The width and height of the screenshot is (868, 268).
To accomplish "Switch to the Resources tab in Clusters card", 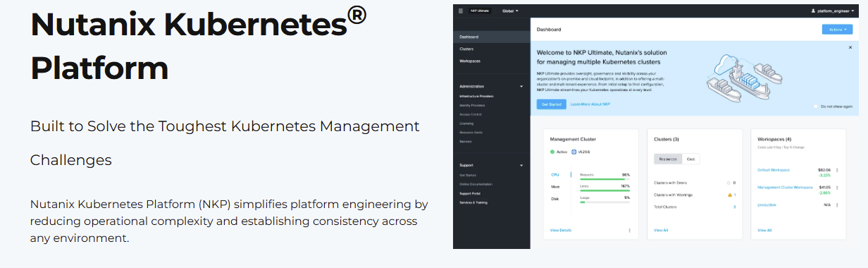I will click(668, 159).
